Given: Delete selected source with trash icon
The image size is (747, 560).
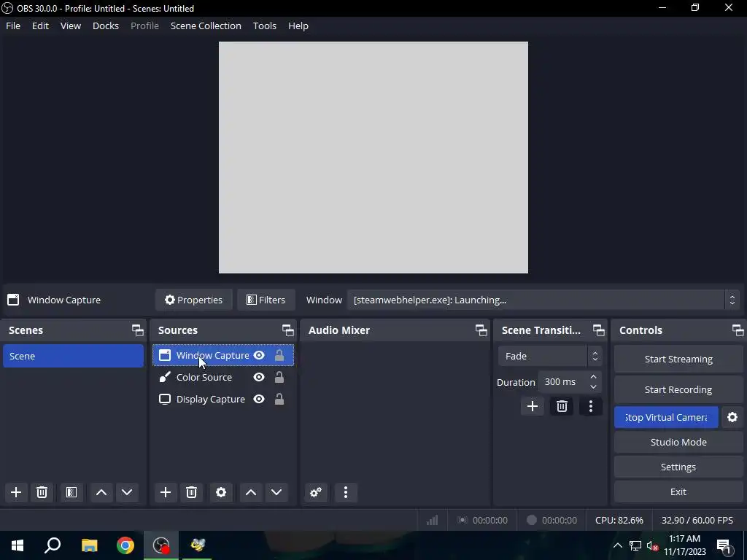Looking at the screenshot, I should [192, 492].
